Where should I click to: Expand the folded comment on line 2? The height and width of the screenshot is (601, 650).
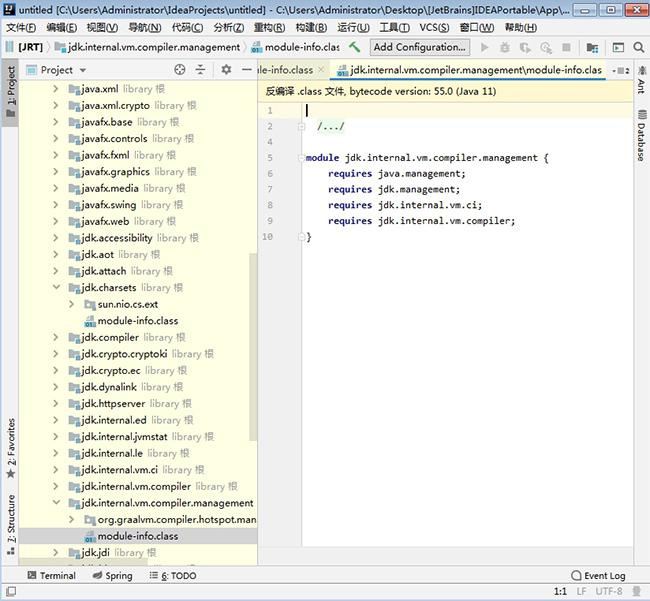point(301,126)
